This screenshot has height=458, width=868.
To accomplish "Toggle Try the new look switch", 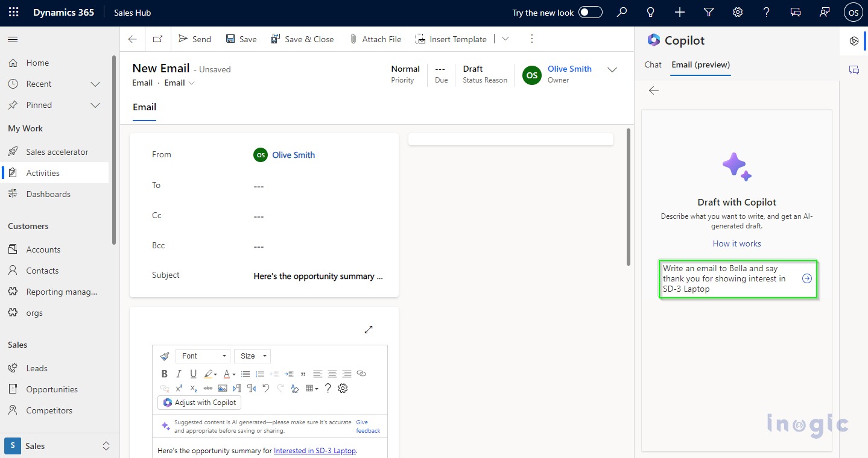I will pyautogui.click(x=591, y=12).
